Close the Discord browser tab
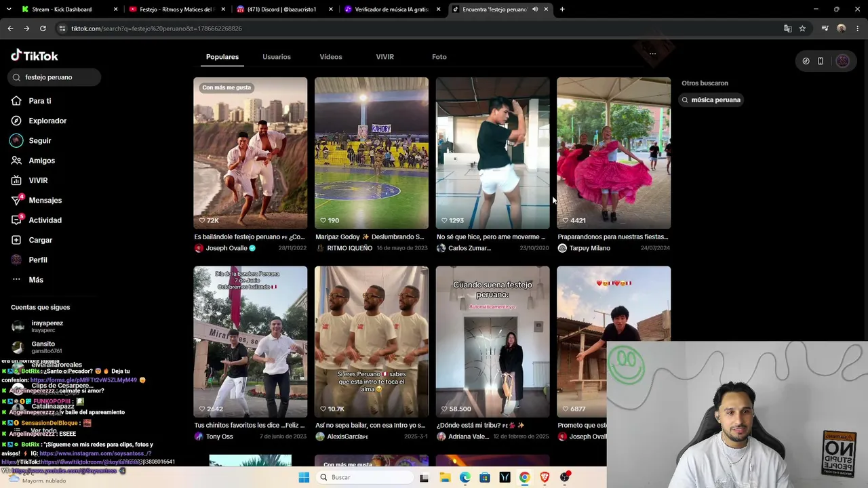The width and height of the screenshot is (868, 488). point(331,9)
